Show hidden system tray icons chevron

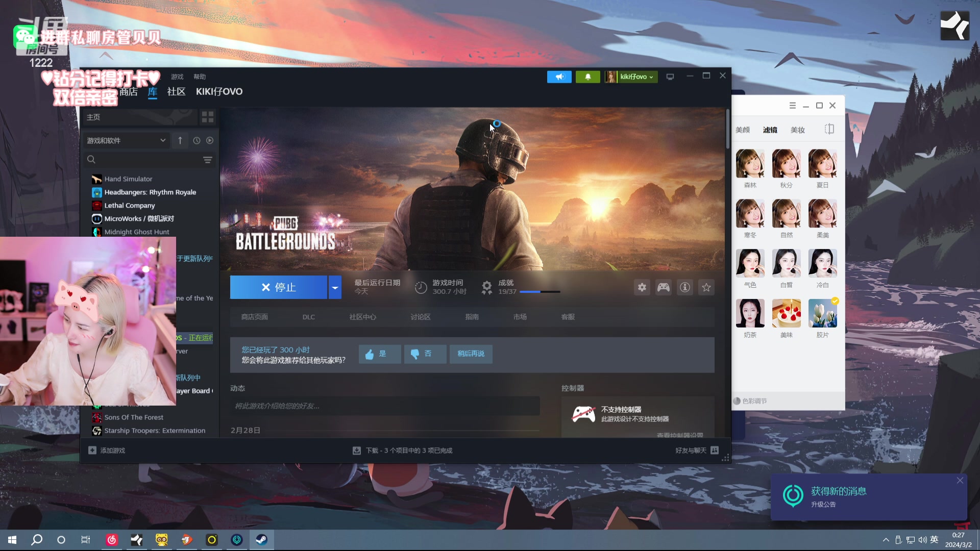click(886, 540)
